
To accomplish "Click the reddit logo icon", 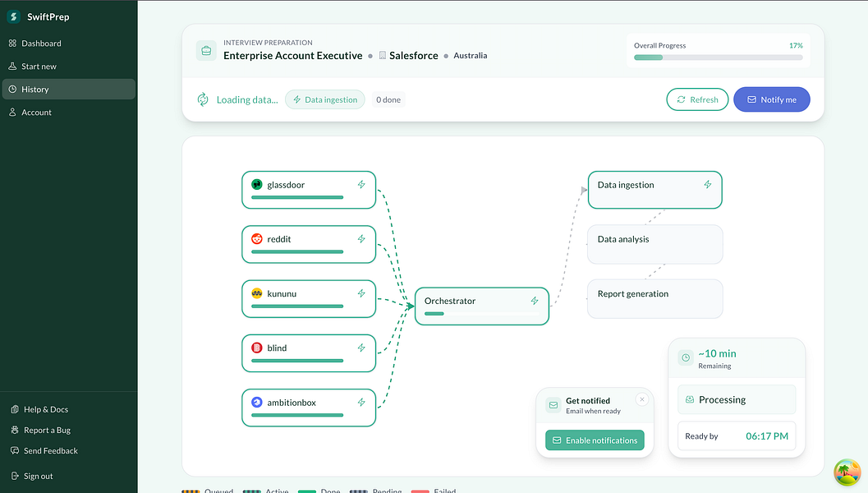I will click(x=257, y=239).
